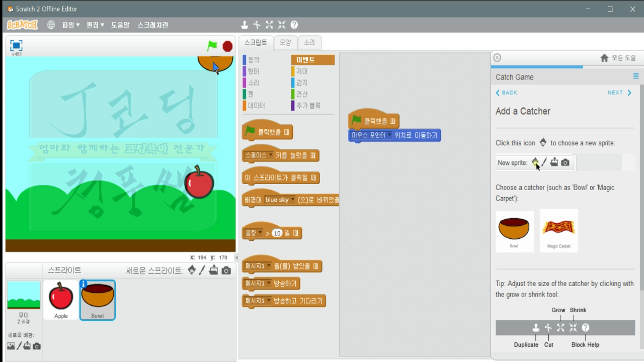The width and height of the screenshot is (644, 362).
Task: Open the Bowl sprite info button
Action: (x=84, y=284)
